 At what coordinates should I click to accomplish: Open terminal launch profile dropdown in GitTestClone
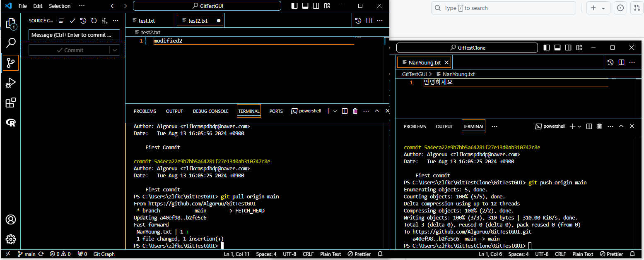(579, 126)
